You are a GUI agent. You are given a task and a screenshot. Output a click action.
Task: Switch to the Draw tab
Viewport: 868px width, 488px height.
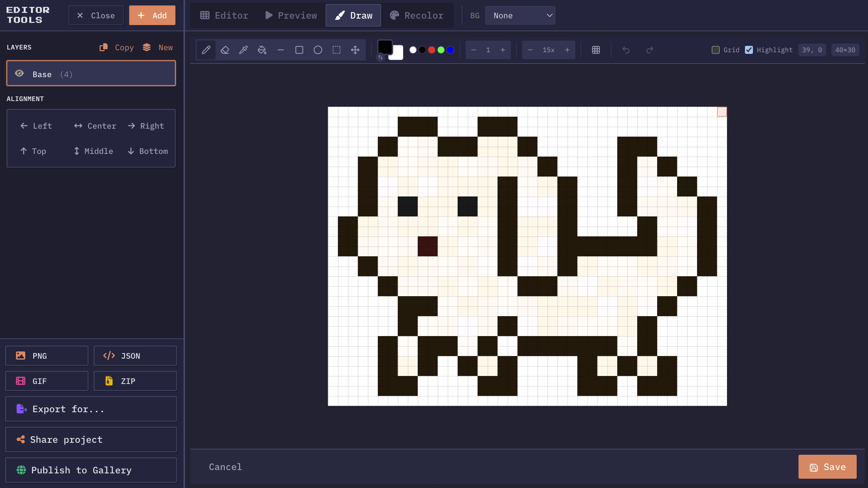pos(353,16)
